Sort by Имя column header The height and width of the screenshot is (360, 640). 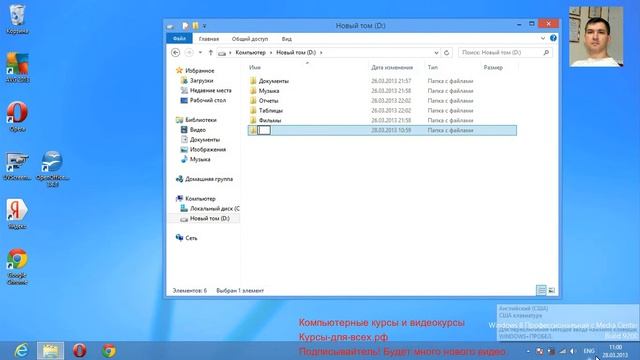[255, 67]
